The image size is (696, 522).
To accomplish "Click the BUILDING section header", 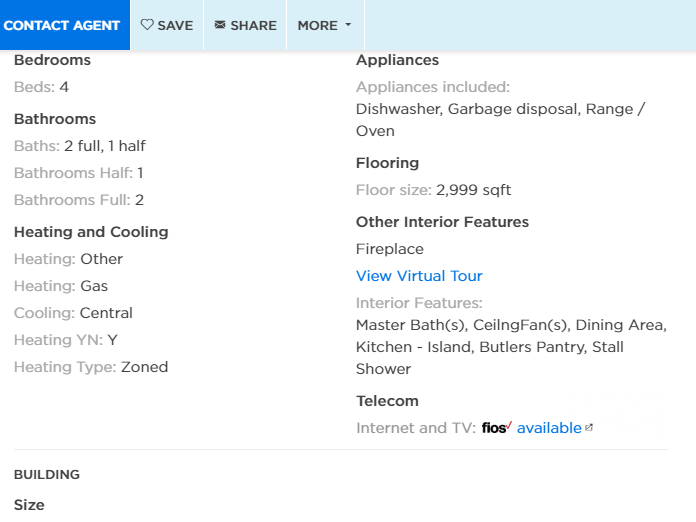I will tap(47, 475).
